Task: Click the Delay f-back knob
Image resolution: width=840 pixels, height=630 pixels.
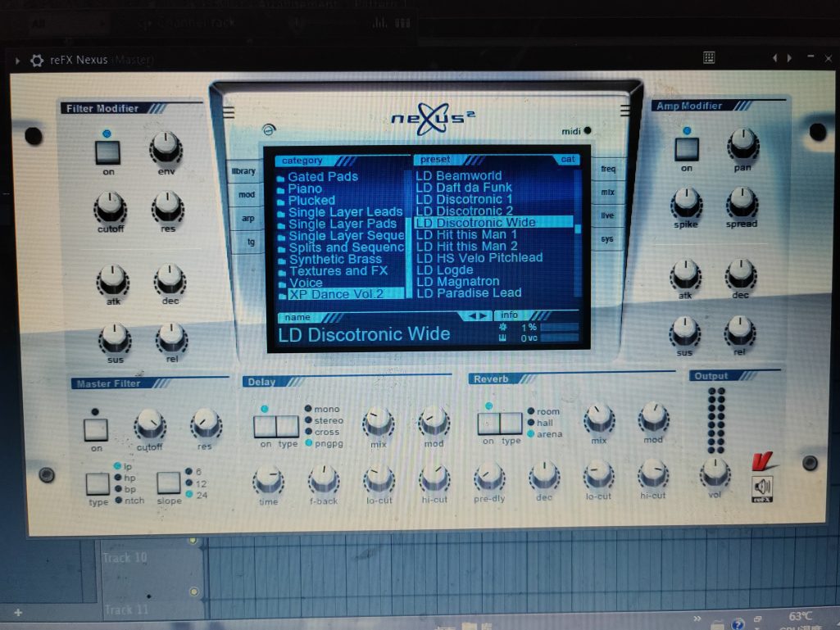Action: click(x=324, y=479)
